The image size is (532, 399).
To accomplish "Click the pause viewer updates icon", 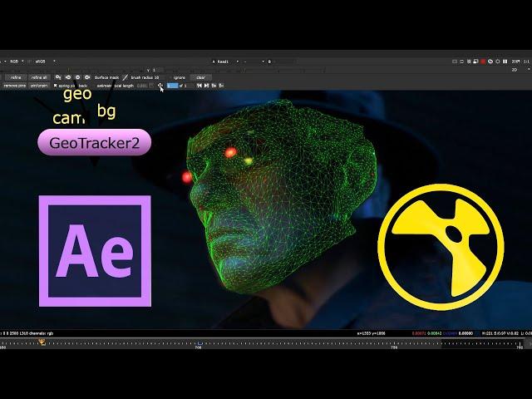I will [x=505, y=62].
